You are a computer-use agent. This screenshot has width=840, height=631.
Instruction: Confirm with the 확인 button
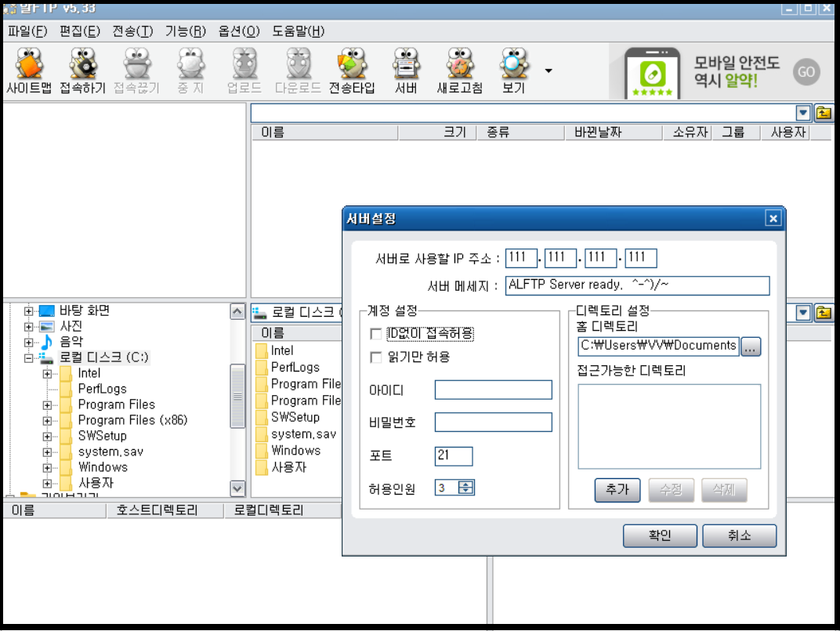[x=660, y=535]
